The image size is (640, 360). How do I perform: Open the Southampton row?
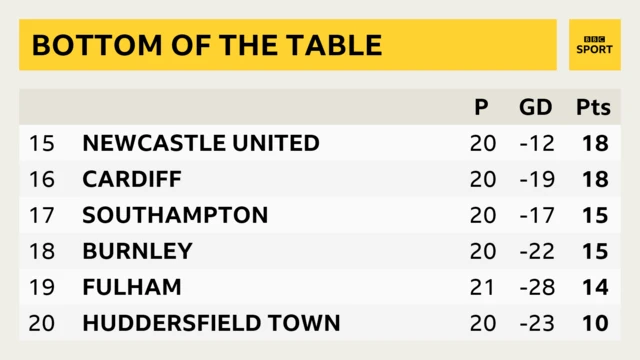(x=320, y=215)
